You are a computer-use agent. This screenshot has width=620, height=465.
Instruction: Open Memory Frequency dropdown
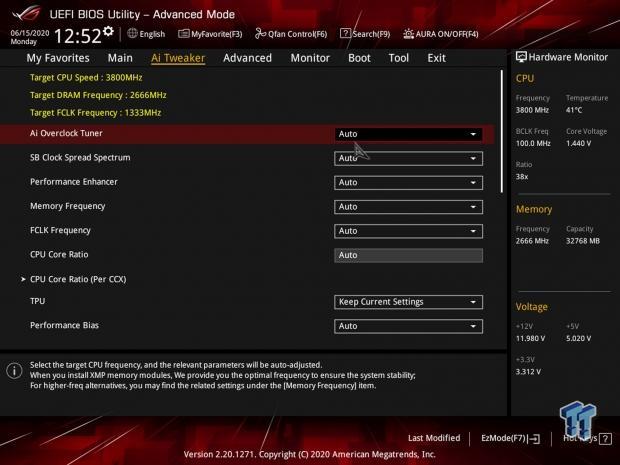click(408, 207)
